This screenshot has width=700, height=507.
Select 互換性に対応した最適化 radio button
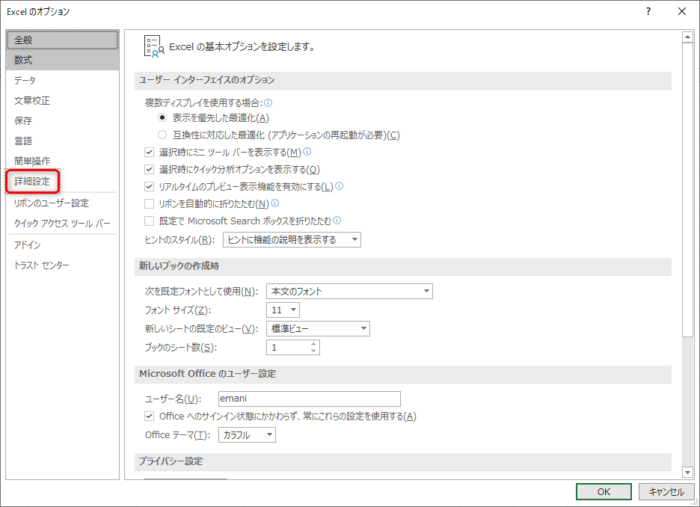163,135
